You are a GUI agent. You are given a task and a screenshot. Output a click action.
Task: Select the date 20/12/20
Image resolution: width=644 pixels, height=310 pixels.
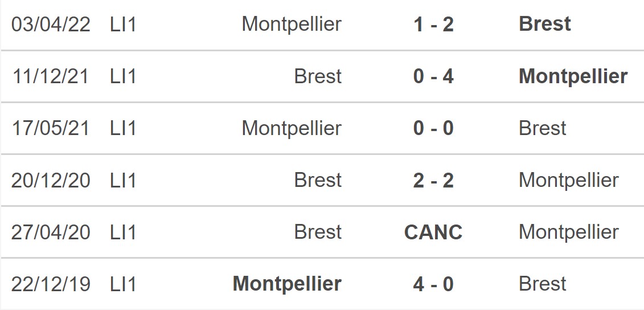[x=51, y=180]
